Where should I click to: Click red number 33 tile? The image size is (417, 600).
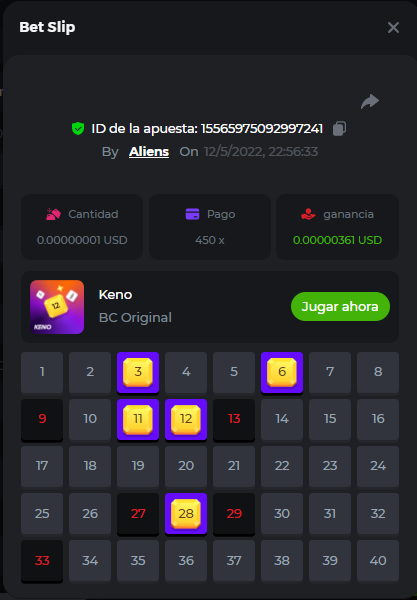[42, 561]
